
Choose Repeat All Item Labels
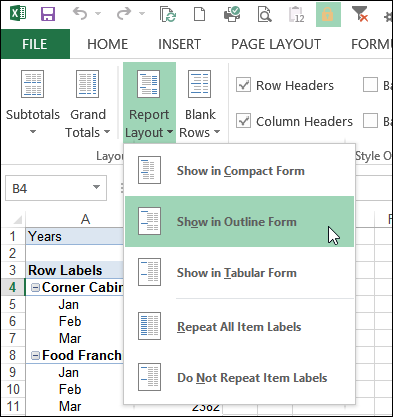(x=239, y=326)
